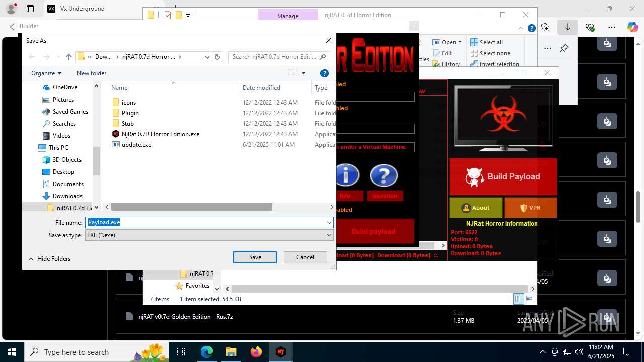Open the browser downloads icon
Viewport: 644px width, 362px height.
pos(568,27)
